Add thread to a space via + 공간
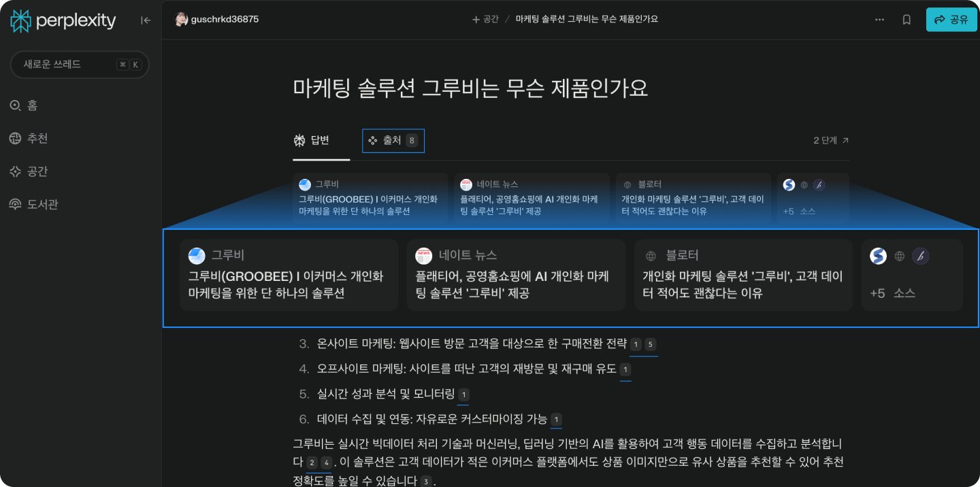The width and height of the screenshot is (980, 487). pyautogui.click(x=485, y=20)
